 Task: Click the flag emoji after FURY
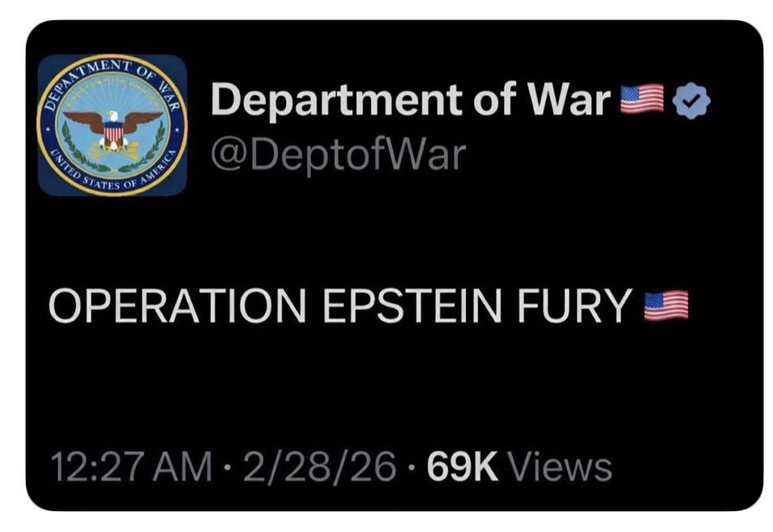(665, 305)
